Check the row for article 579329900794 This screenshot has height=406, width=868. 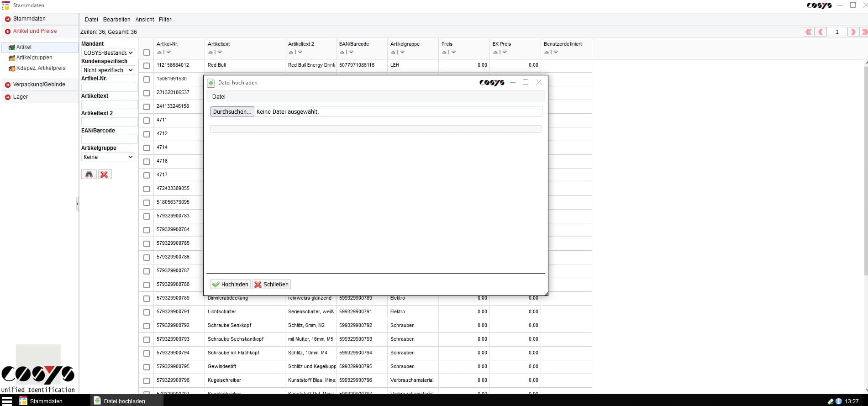(x=147, y=353)
